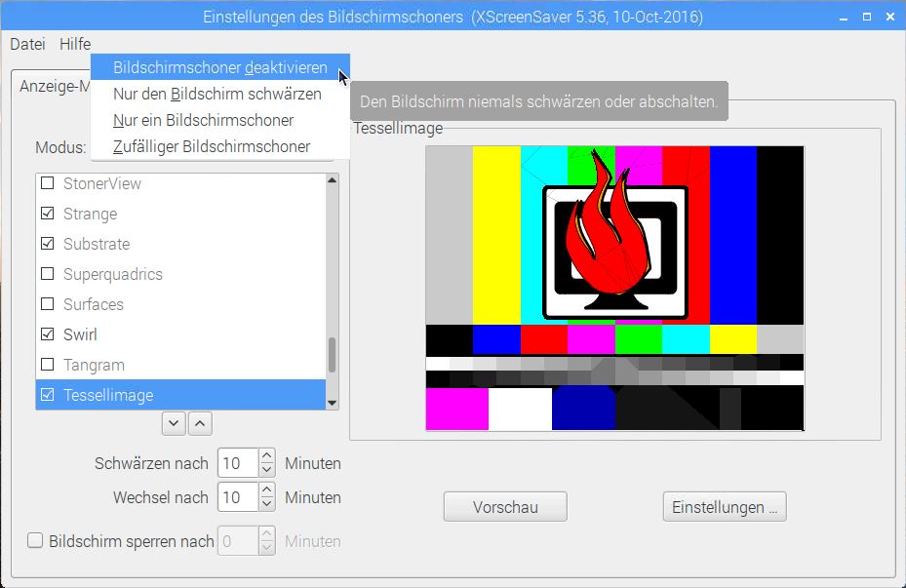Uncheck the Strange screensaver
Screen dimensions: 906x588
tap(48, 214)
